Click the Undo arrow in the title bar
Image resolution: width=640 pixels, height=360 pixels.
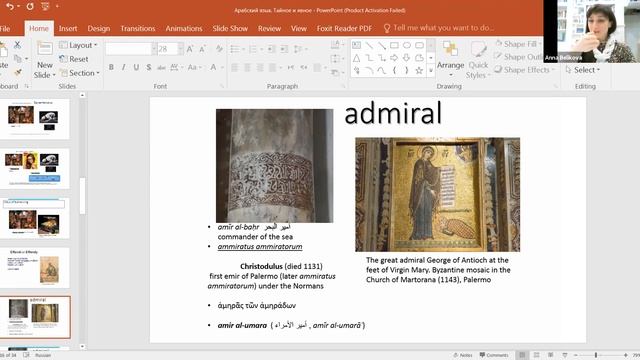click(x=10, y=6)
